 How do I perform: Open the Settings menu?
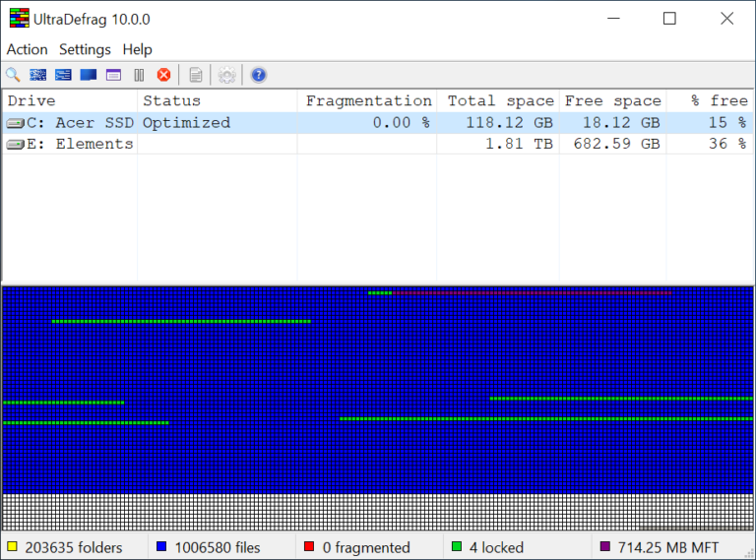point(85,49)
